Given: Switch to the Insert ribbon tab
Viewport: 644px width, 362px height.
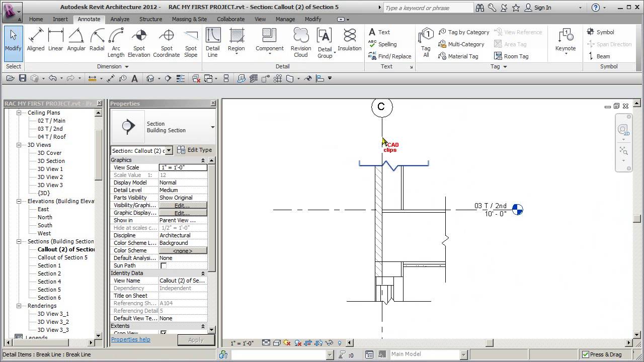Looking at the screenshot, I should [x=60, y=19].
